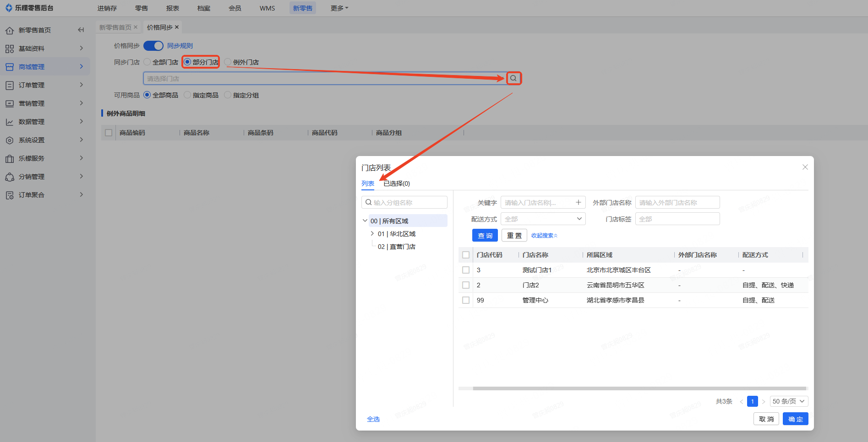The height and width of the screenshot is (442, 868).
Task: Click 系统设置 gear icon
Action: pos(10,140)
